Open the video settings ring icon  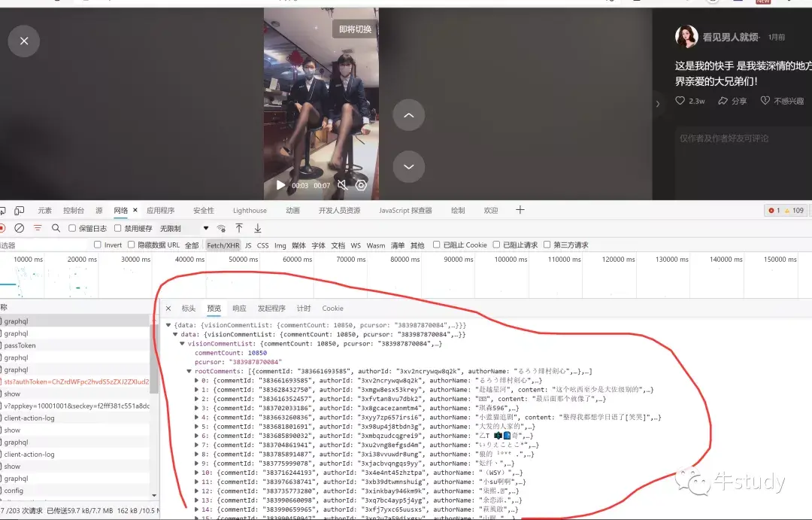[361, 185]
